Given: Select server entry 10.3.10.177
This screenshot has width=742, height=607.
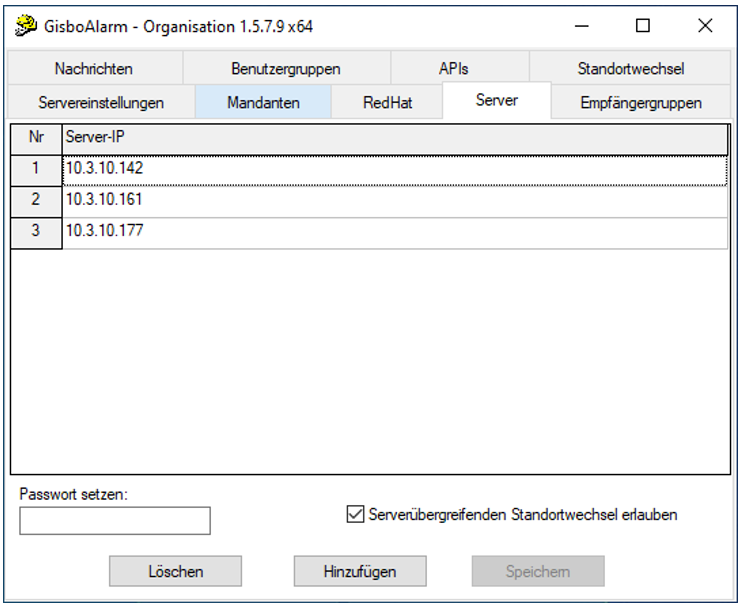Looking at the screenshot, I should coord(395,233).
